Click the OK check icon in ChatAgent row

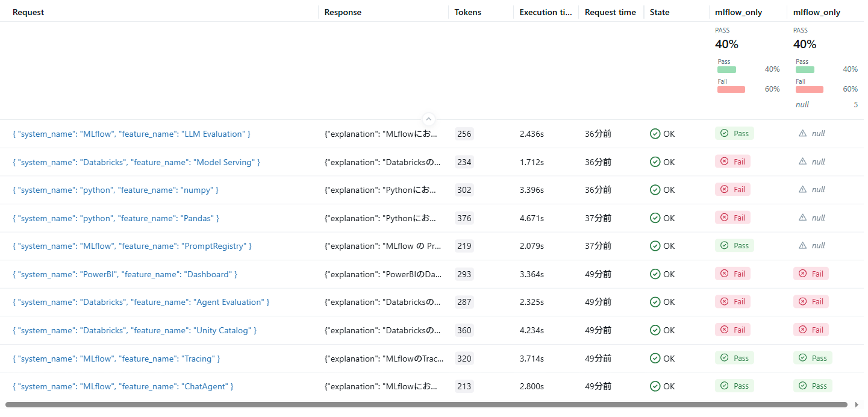(655, 386)
